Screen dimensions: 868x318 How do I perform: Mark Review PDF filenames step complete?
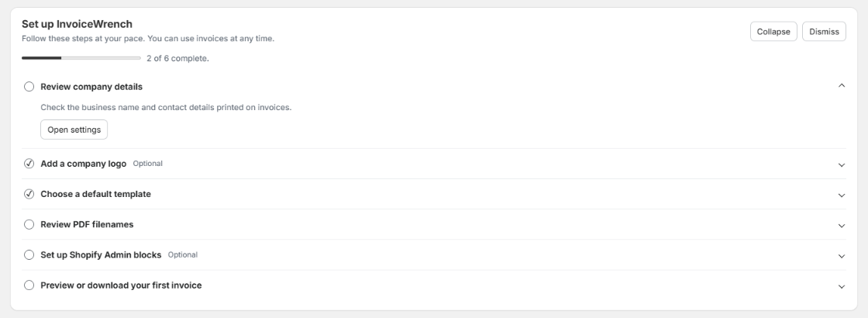point(29,224)
